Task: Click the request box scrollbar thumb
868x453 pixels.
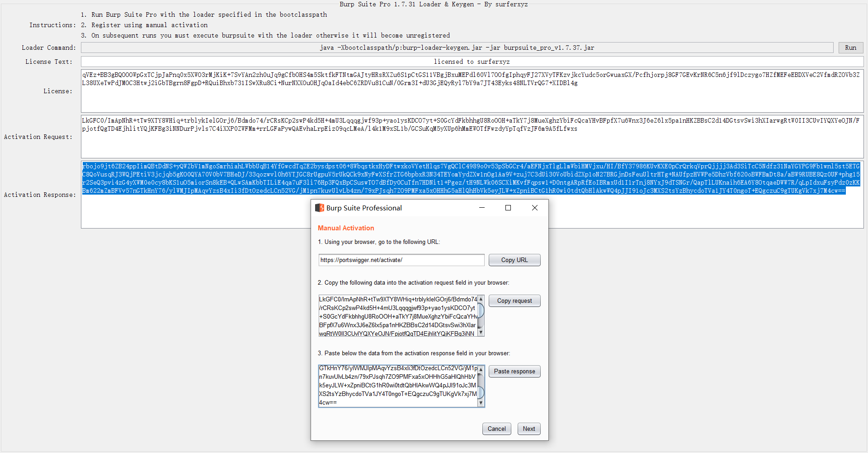Action: point(481,310)
